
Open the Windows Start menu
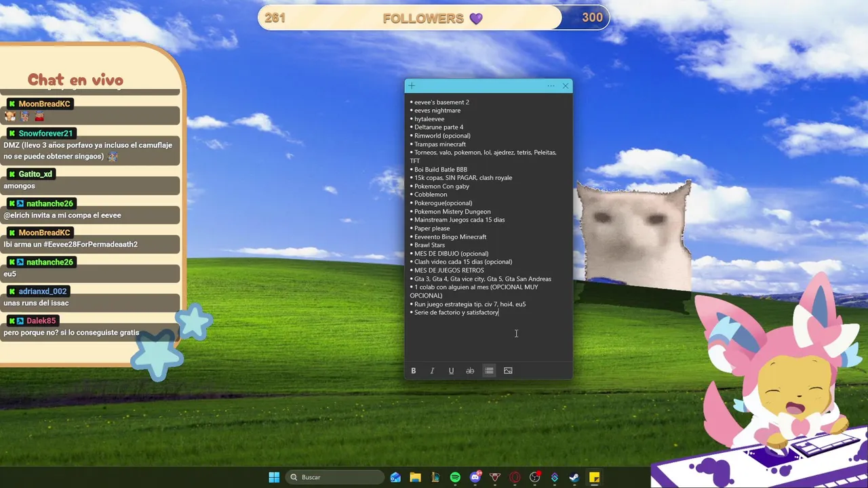coord(274,477)
